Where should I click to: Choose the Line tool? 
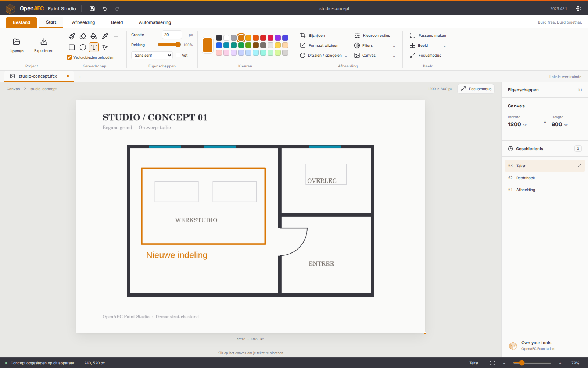116,36
